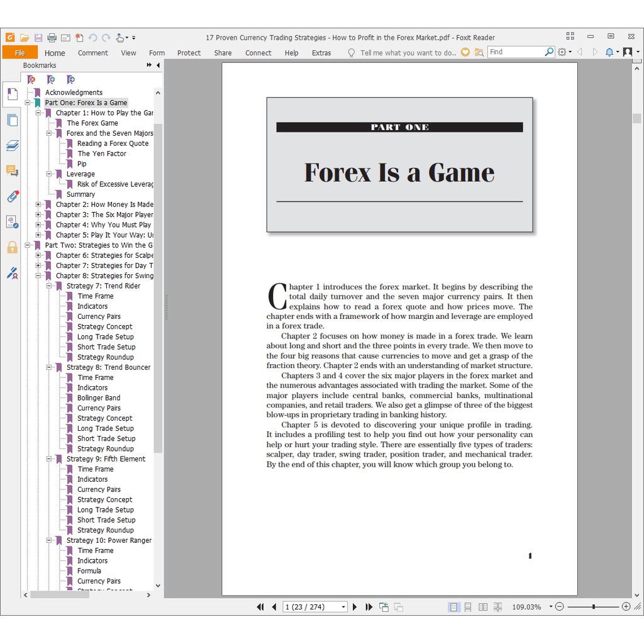Switch to the Home tab
The height and width of the screenshot is (644, 644).
[x=55, y=53]
